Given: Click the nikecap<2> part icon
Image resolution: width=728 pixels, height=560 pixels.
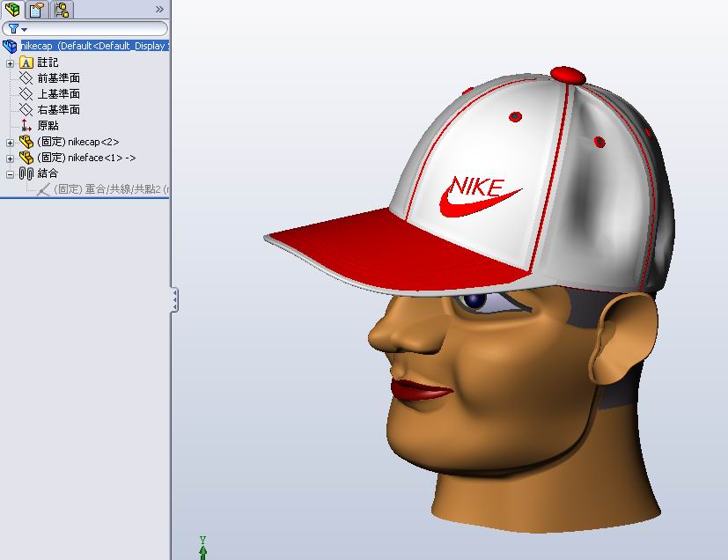Looking at the screenshot, I should click(26, 142).
